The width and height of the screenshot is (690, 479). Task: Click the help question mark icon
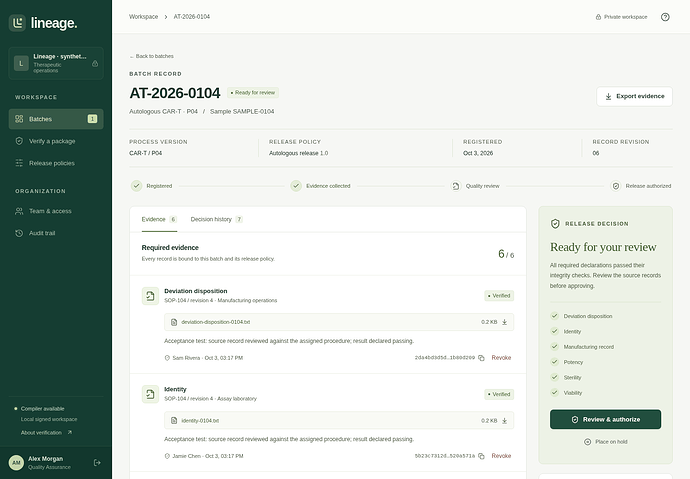(x=665, y=17)
